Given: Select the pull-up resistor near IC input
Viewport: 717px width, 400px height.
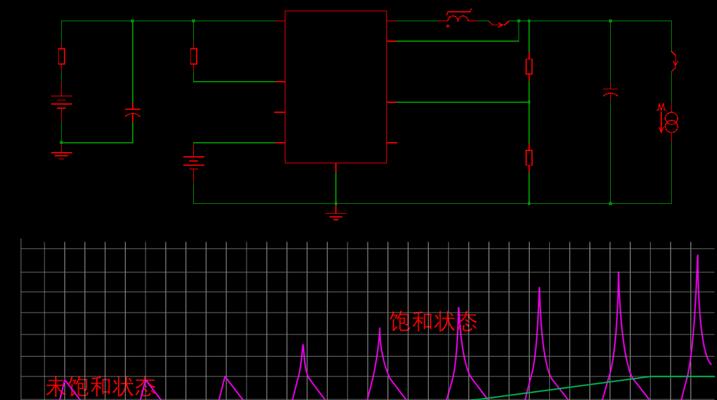Looking at the screenshot, I should pyautogui.click(x=193, y=56).
